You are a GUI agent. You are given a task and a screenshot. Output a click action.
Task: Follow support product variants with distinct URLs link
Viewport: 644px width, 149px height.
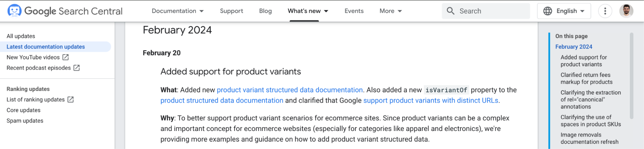tap(431, 101)
